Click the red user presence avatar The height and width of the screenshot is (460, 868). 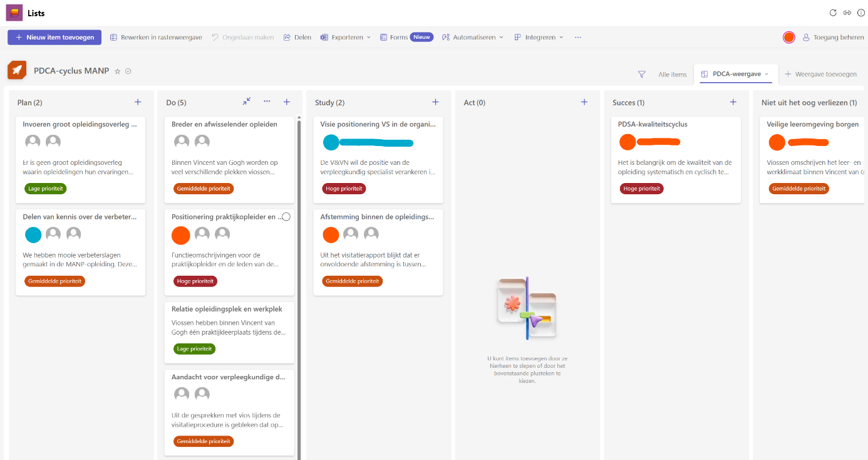[789, 37]
